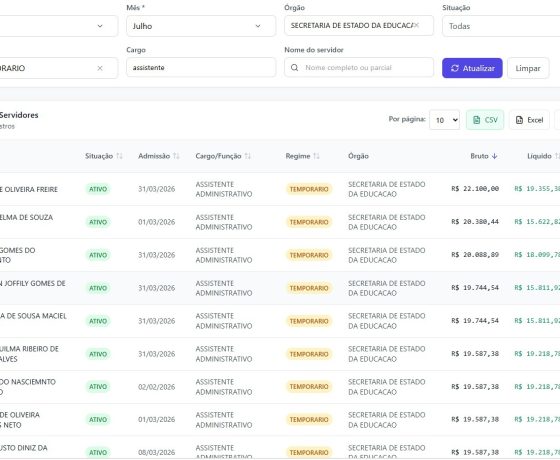The width and height of the screenshot is (560, 460).
Task: Click gross salary R$ 20.380,44
Action: (x=475, y=222)
